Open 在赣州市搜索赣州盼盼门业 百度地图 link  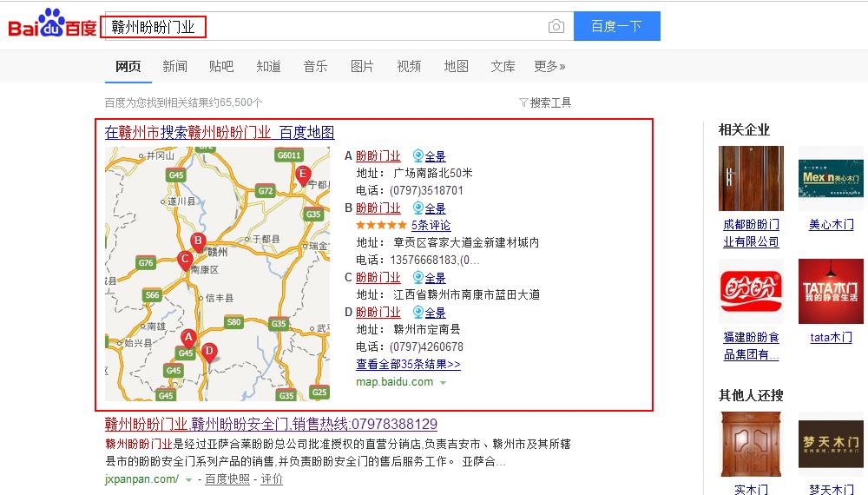pos(220,132)
